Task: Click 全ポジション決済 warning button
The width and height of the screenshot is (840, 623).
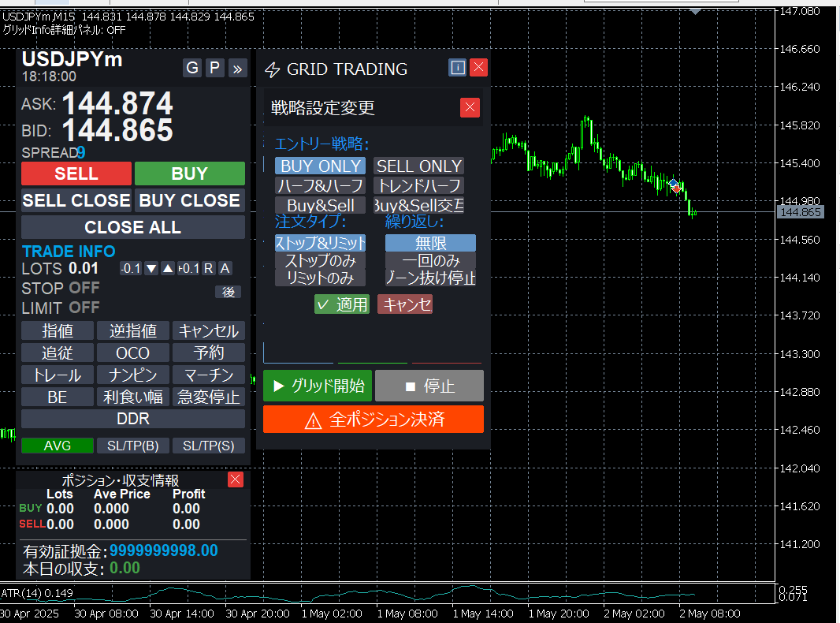Action: [x=373, y=420]
